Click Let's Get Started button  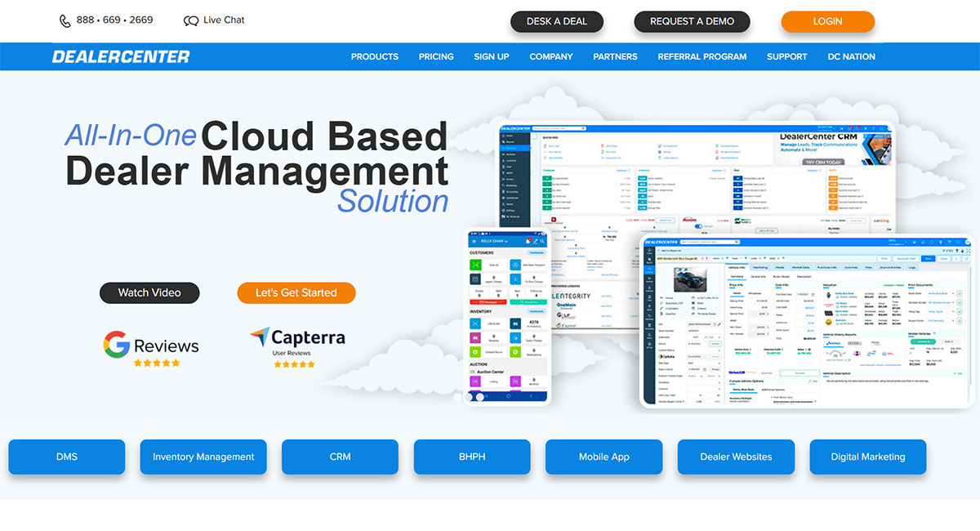point(296,292)
